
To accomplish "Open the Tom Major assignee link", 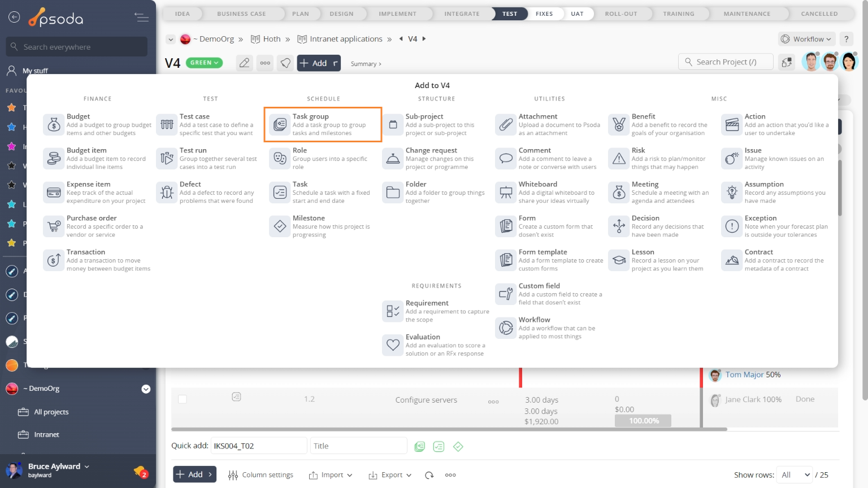I will (744, 374).
